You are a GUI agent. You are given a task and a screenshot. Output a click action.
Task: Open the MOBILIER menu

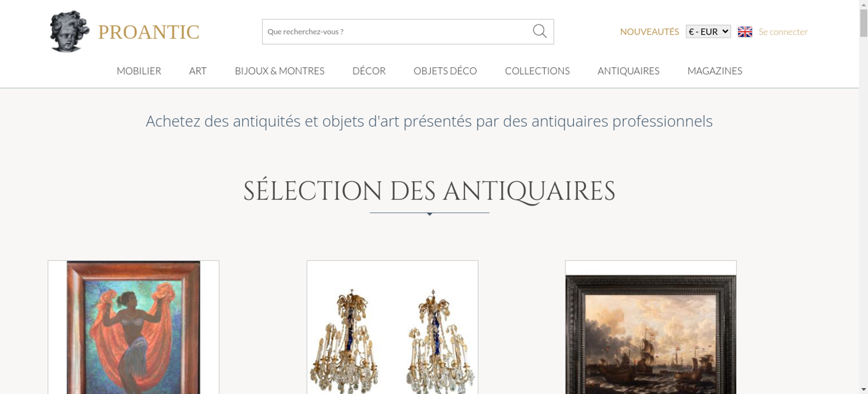tap(139, 71)
